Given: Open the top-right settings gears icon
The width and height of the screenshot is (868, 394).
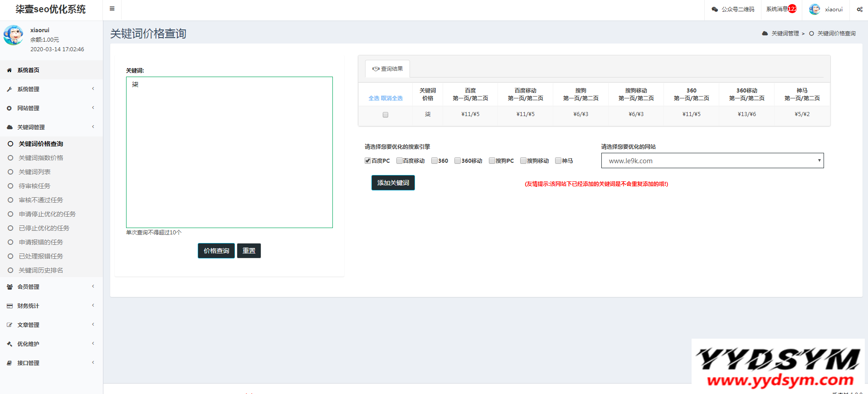Looking at the screenshot, I should (859, 10).
